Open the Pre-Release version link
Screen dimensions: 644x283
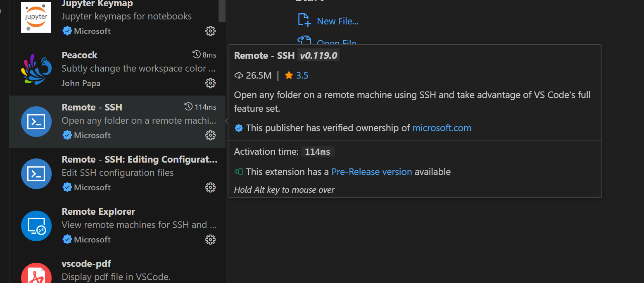pyautogui.click(x=372, y=172)
